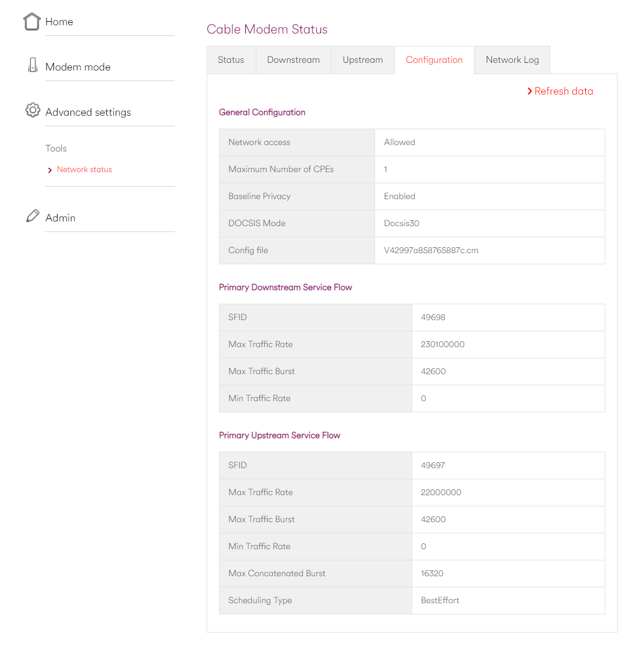
Task: Open the Status tab
Action: coord(231,60)
